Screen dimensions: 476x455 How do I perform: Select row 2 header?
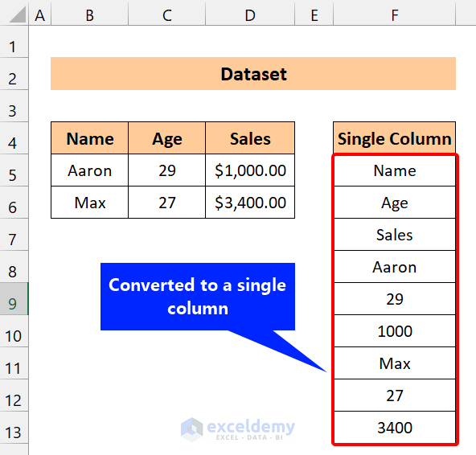pyautogui.click(x=14, y=74)
